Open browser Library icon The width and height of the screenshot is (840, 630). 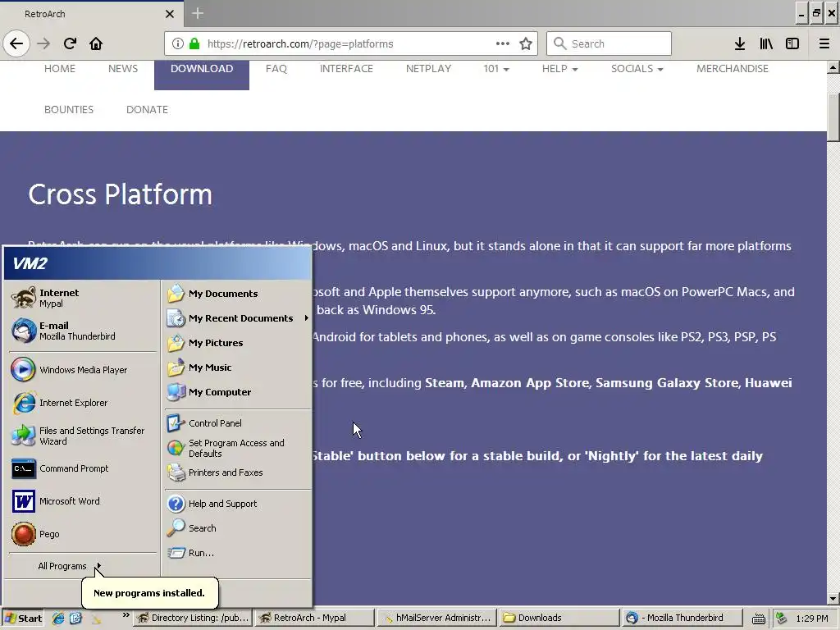[766, 44]
